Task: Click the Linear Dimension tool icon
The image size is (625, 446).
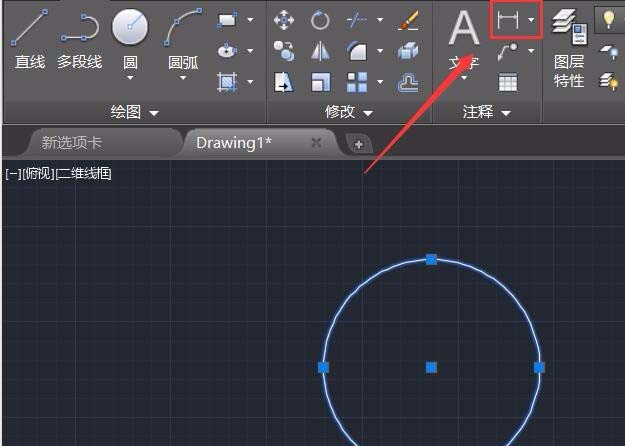Action: click(x=508, y=20)
